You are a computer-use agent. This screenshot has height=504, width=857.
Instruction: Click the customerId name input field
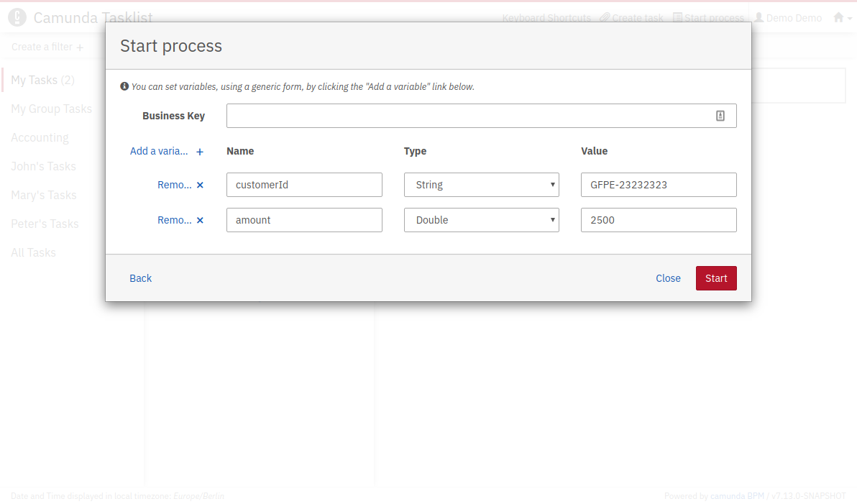304,185
